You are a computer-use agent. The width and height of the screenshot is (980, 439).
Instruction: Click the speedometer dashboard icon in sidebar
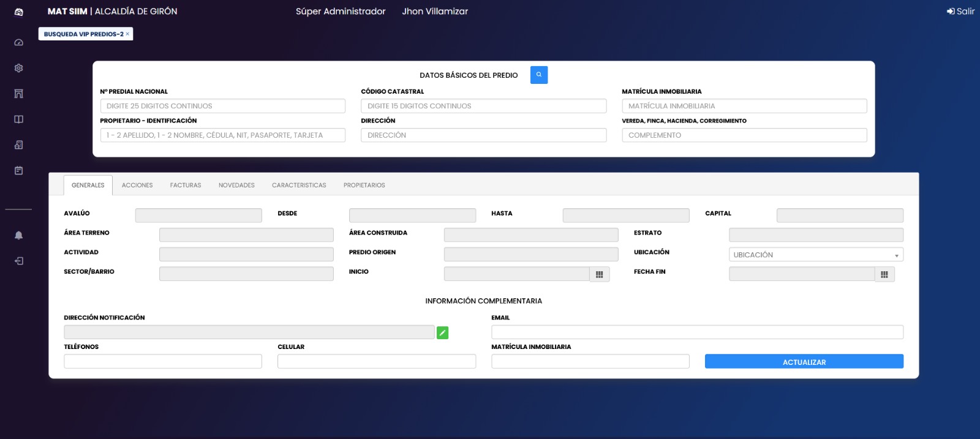18,43
